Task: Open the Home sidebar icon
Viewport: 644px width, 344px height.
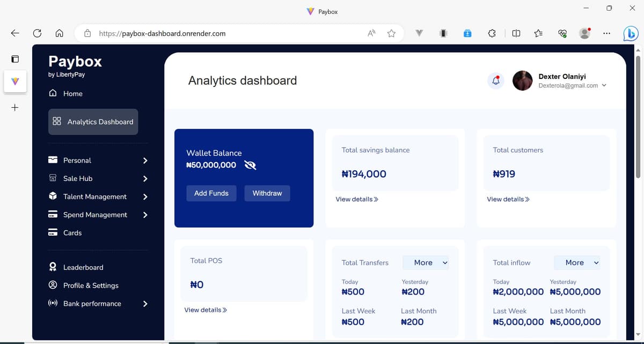Action: 54,93
